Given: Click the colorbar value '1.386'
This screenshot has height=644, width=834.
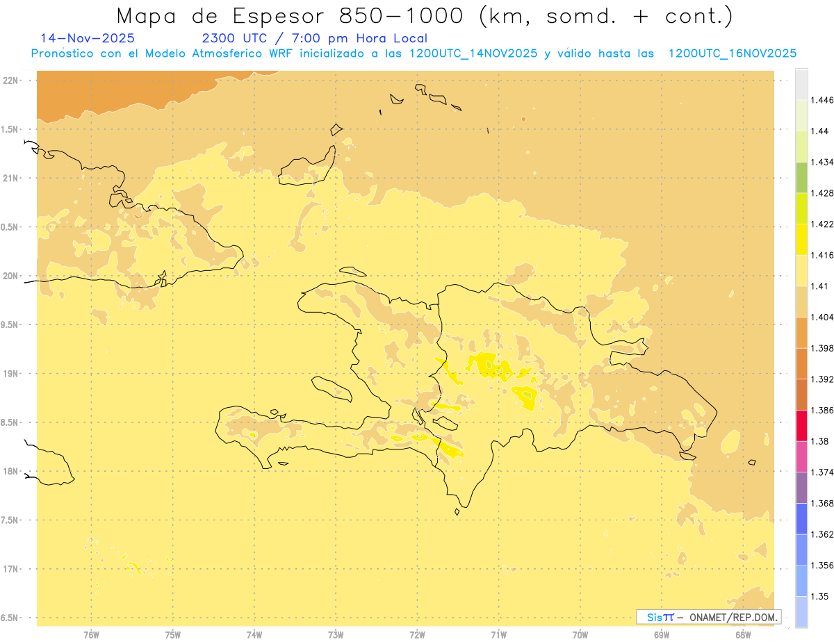Looking at the screenshot, I should tap(821, 411).
